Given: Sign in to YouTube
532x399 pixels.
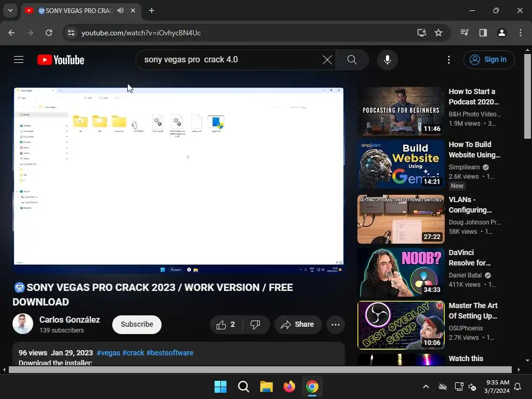Looking at the screenshot, I should click(488, 60).
